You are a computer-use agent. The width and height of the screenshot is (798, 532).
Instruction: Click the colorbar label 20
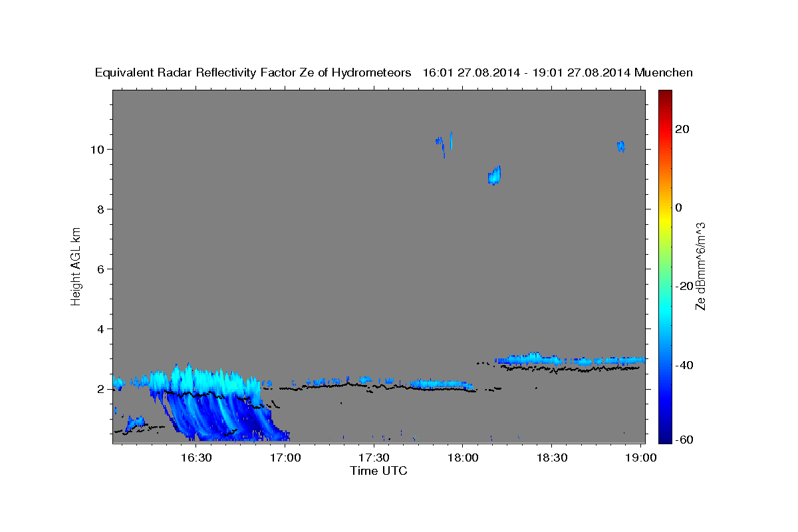point(682,129)
